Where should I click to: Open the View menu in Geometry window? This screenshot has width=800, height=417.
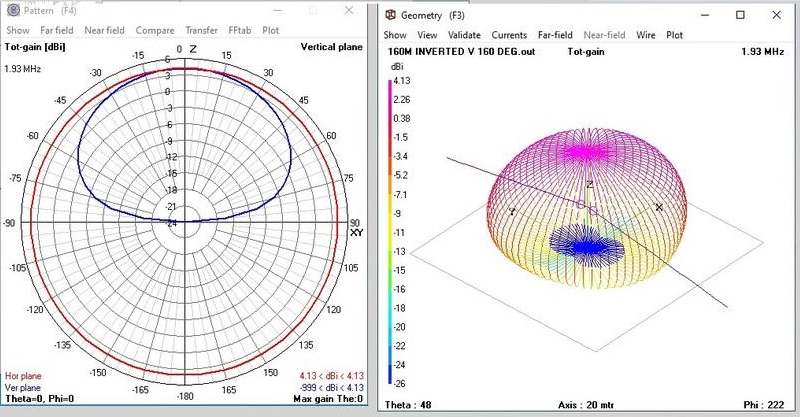coord(427,35)
